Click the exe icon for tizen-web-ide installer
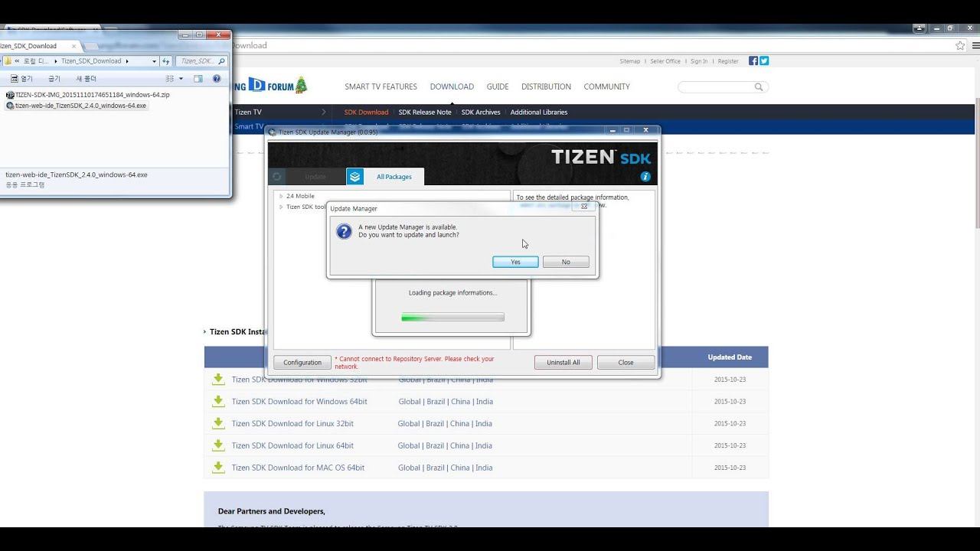The width and height of the screenshot is (980, 551). point(10,106)
